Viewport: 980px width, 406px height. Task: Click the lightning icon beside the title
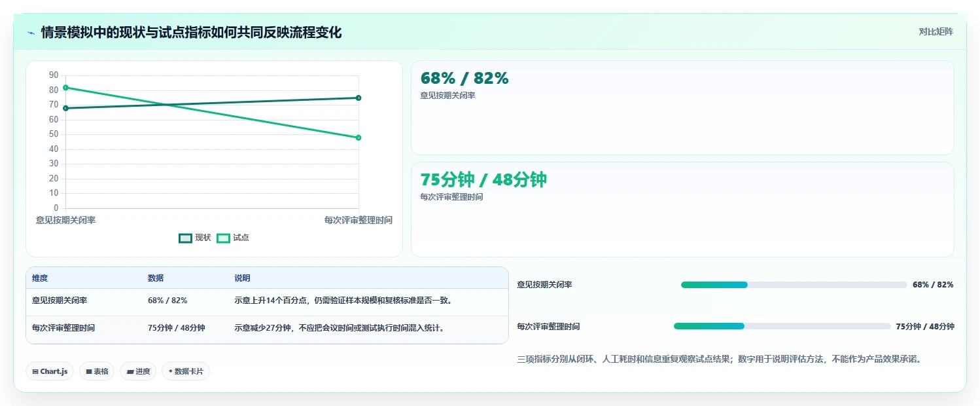(31, 32)
